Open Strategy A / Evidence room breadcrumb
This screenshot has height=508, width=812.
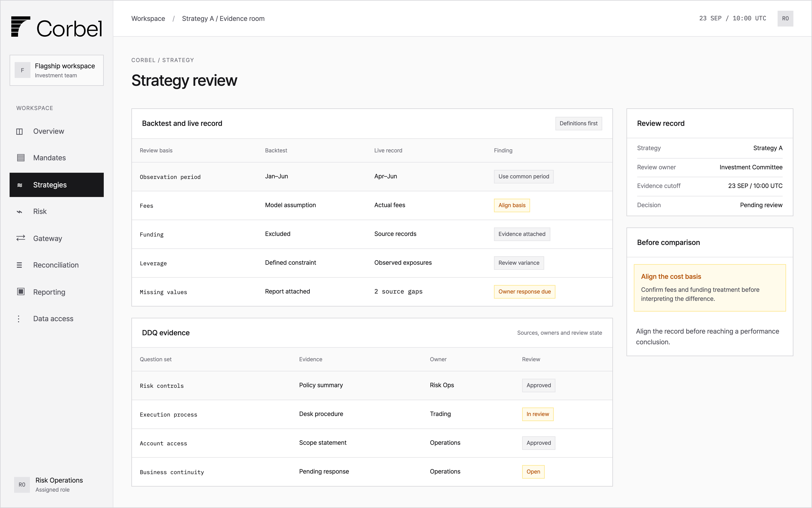pos(223,18)
